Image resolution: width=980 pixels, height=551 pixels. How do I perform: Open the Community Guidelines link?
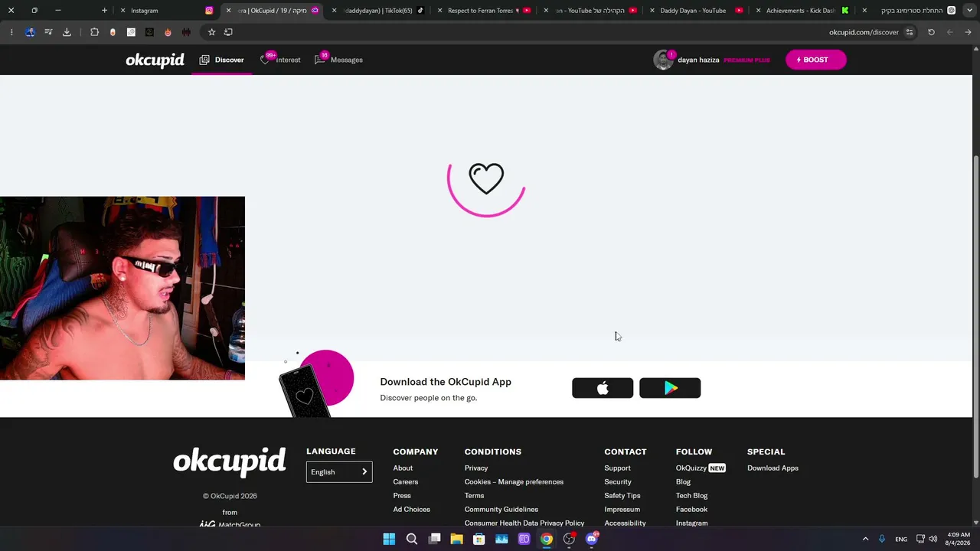click(501, 510)
